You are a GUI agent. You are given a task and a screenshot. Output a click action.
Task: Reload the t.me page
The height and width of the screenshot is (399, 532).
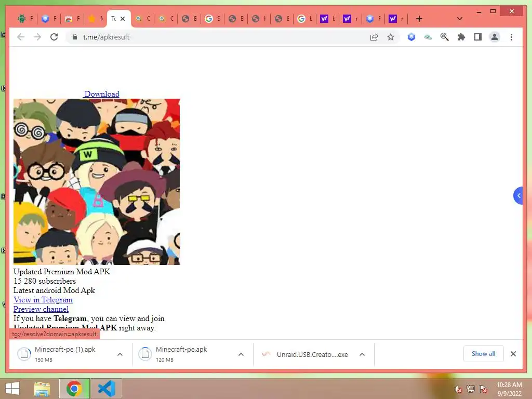coord(54,37)
